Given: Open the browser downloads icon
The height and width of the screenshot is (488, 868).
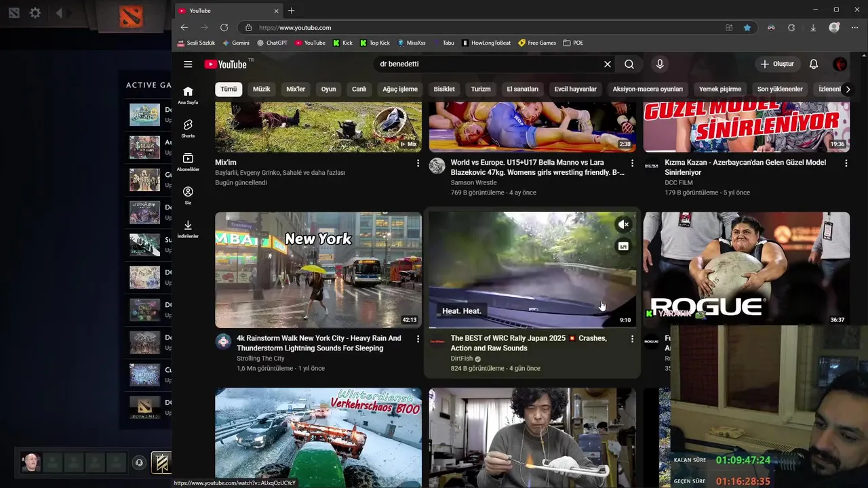Looking at the screenshot, I should click(813, 28).
